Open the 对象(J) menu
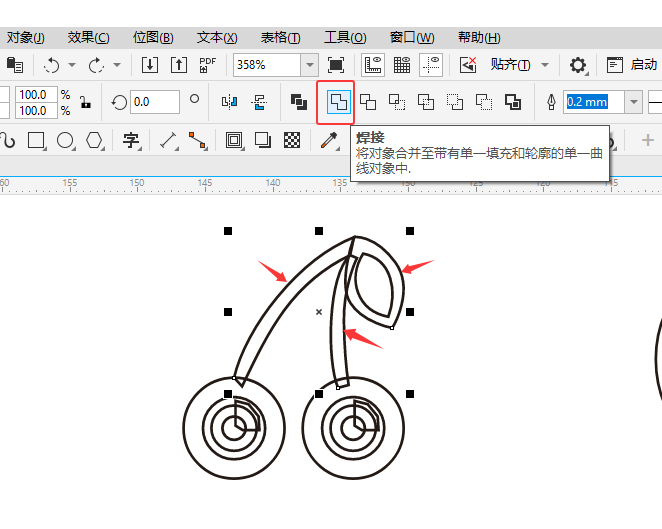The height and width of the screenshot is (529, 662). (x=25, y=38)
